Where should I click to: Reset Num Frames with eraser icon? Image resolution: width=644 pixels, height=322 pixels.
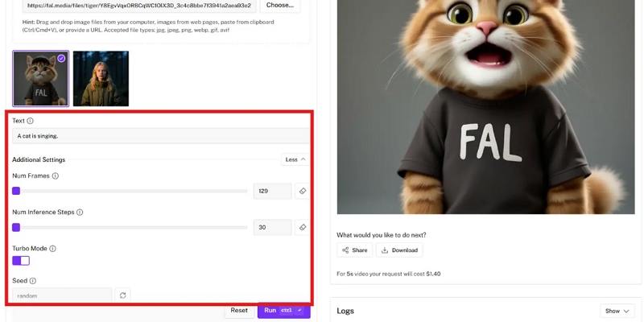click(x=303, y=191)
